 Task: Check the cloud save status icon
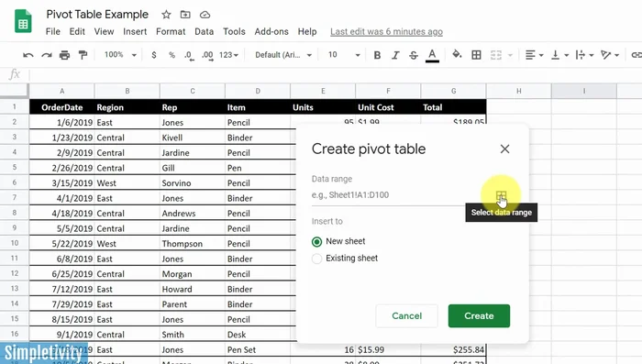pos(205,15)
